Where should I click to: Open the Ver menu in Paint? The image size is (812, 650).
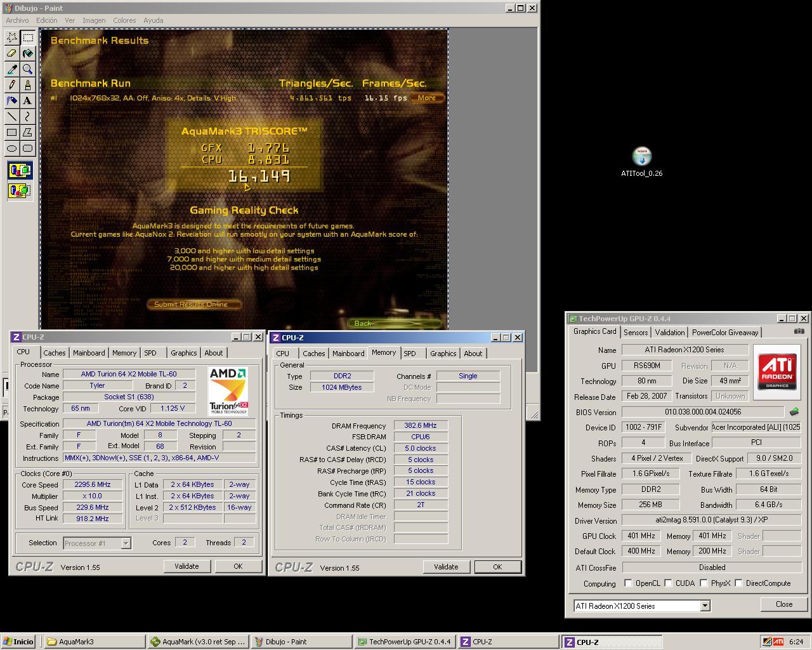click(70, 20)
